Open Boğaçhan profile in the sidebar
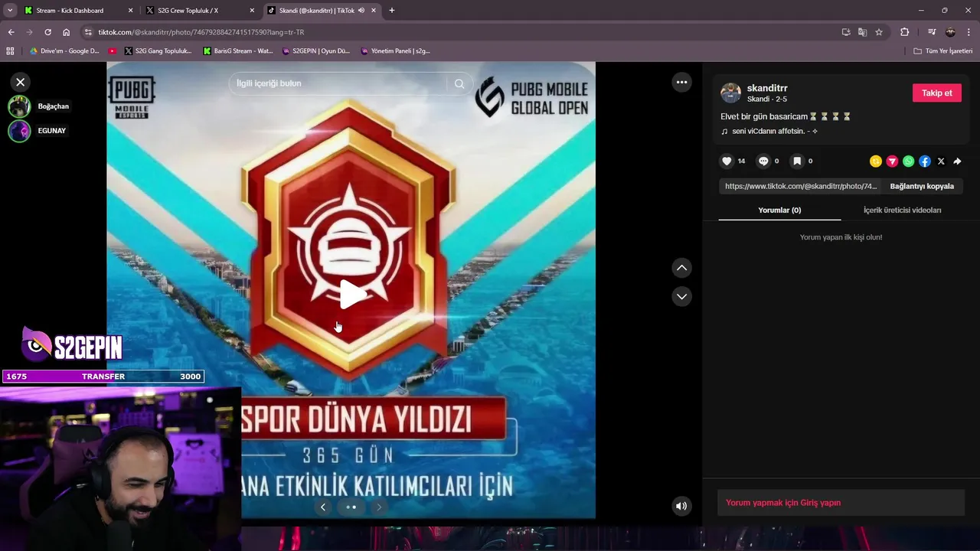This screenshot has height=551, width=980. [x=38, y=106]
